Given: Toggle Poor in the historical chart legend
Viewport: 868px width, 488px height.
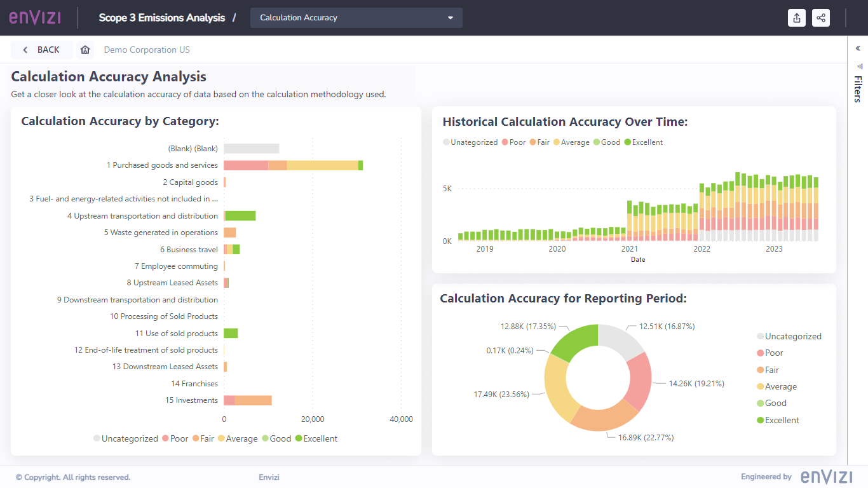Looking at the screenshot, I should 513,142.
